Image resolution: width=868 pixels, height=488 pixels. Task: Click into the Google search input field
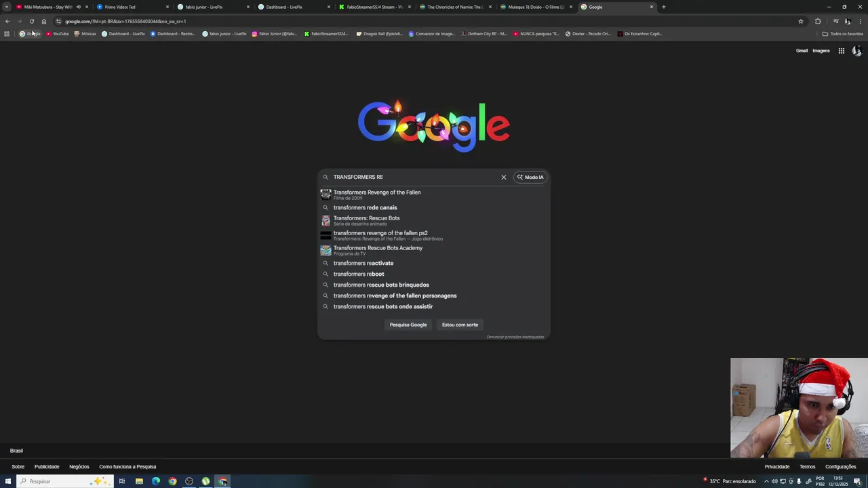tap(414, 177)
